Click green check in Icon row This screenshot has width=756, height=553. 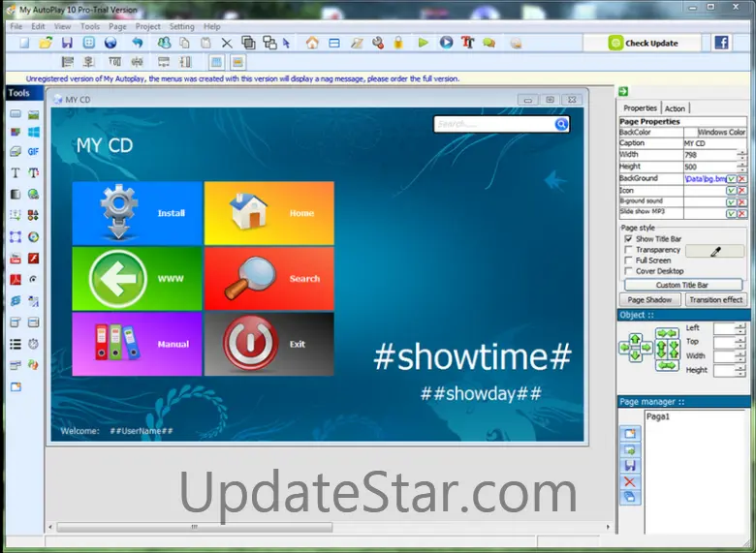click(x=732, y=190)
